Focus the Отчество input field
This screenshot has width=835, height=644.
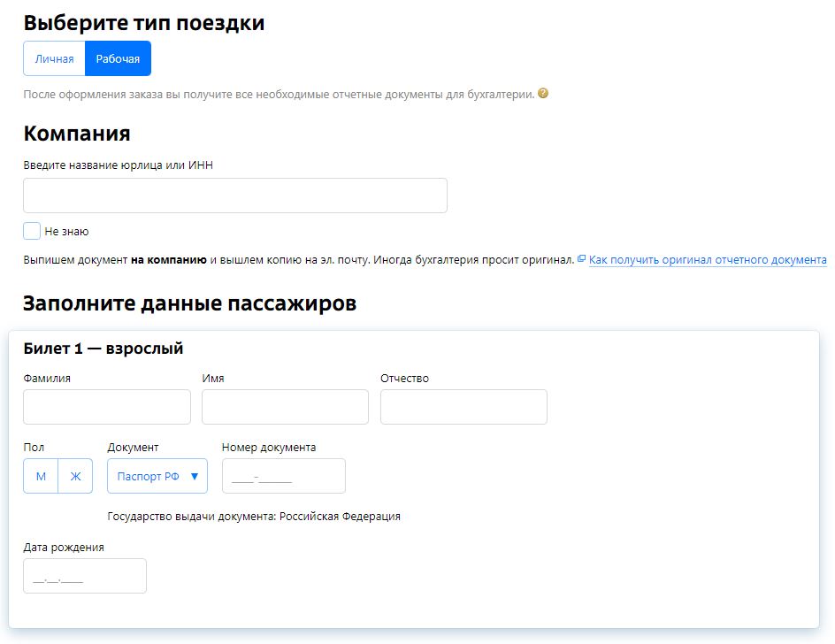tap(463, 407)
